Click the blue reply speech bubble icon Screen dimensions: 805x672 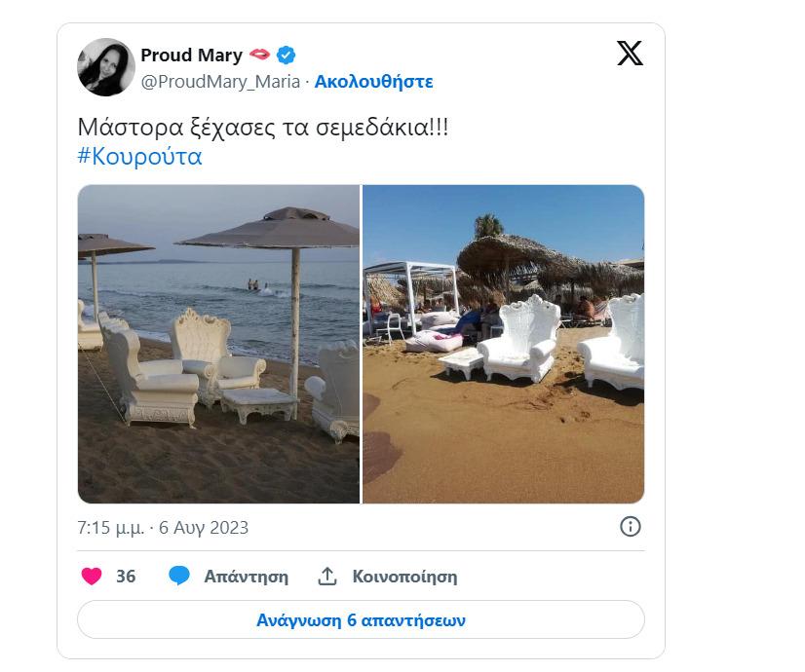(178, 577)
